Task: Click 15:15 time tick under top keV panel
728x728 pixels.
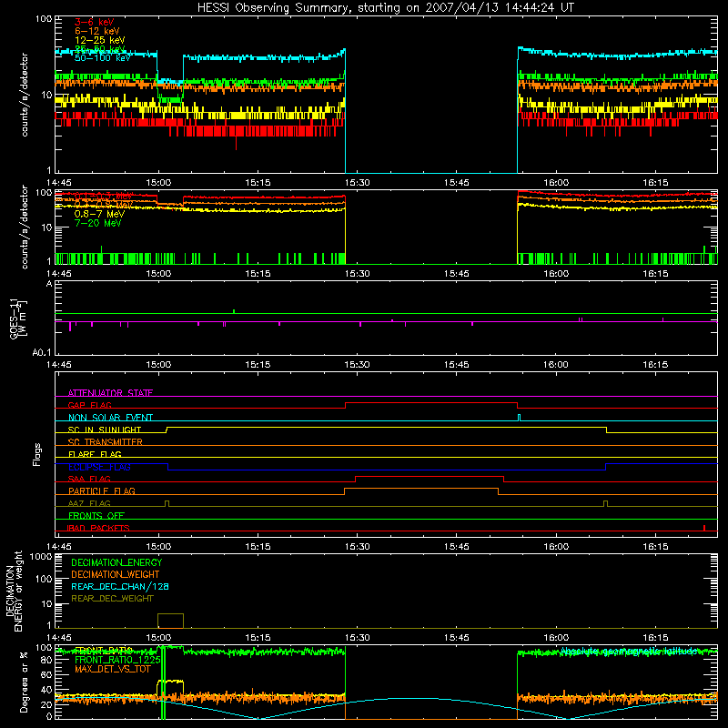Action: 258,183
